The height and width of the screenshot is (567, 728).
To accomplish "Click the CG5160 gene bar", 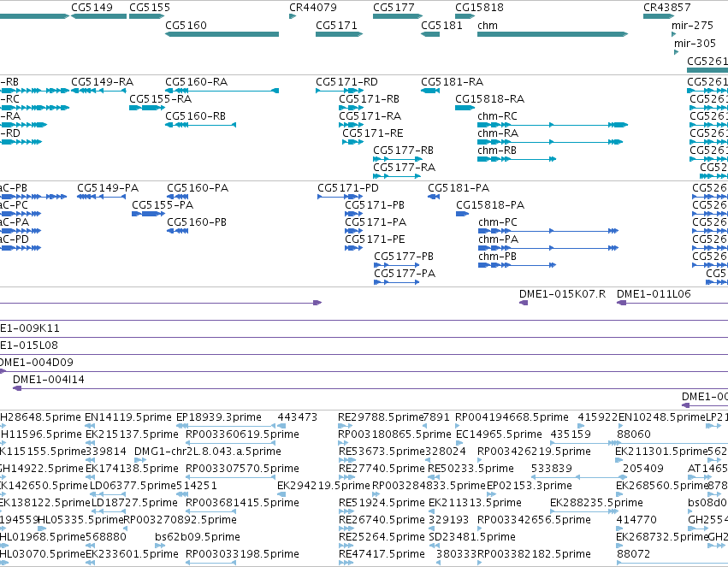I will [x=222, y=34].
